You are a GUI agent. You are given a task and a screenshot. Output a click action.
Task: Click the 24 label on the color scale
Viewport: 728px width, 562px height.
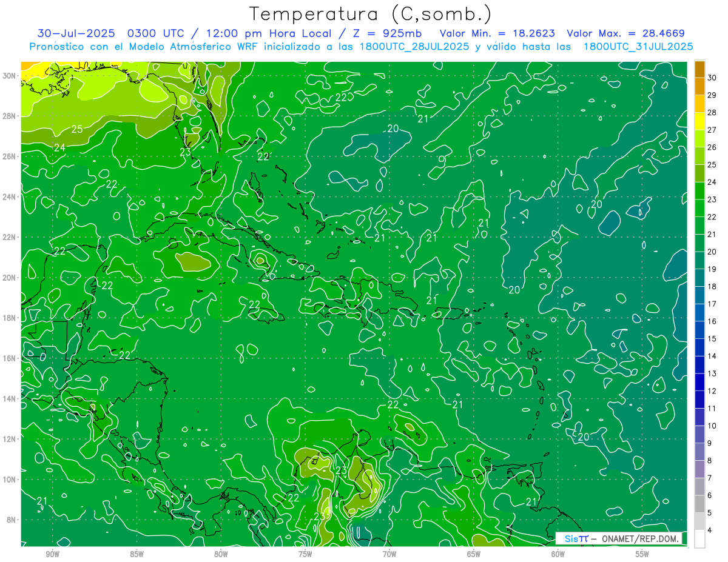(x=712, y=182)
